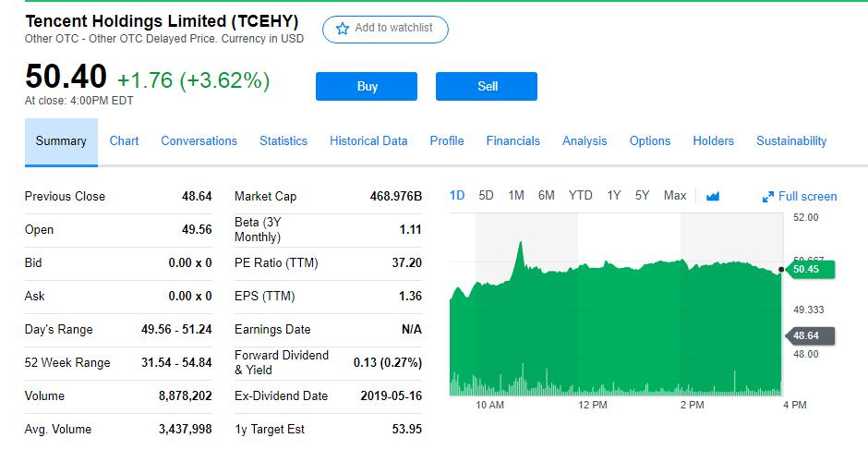The height and width of the screenshot is (450, 868).
Task: Click the 50.45 current price marker
Action: click(811, 269)
